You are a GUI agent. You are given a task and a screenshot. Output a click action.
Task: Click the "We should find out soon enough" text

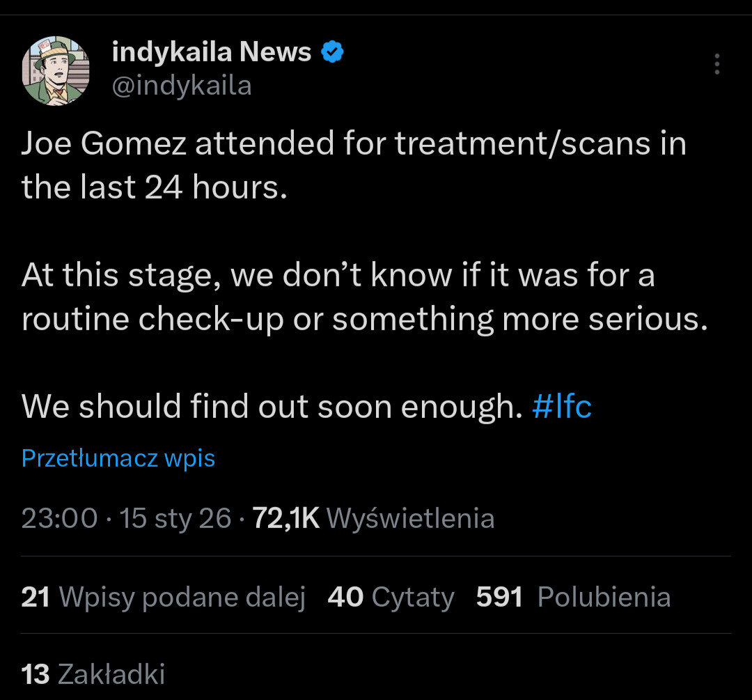[272, 406]
